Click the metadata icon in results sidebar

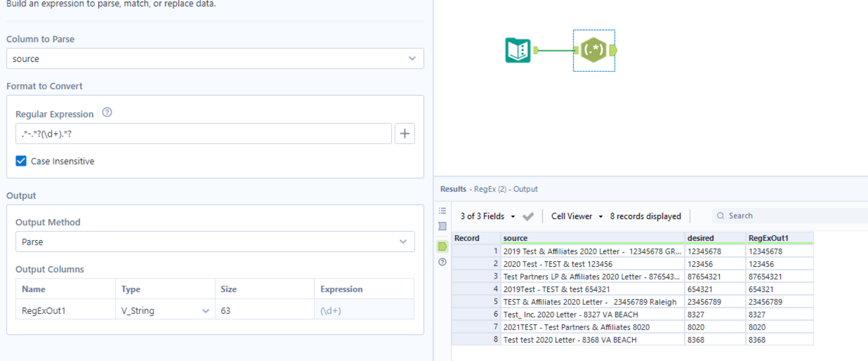click(442, 226)
